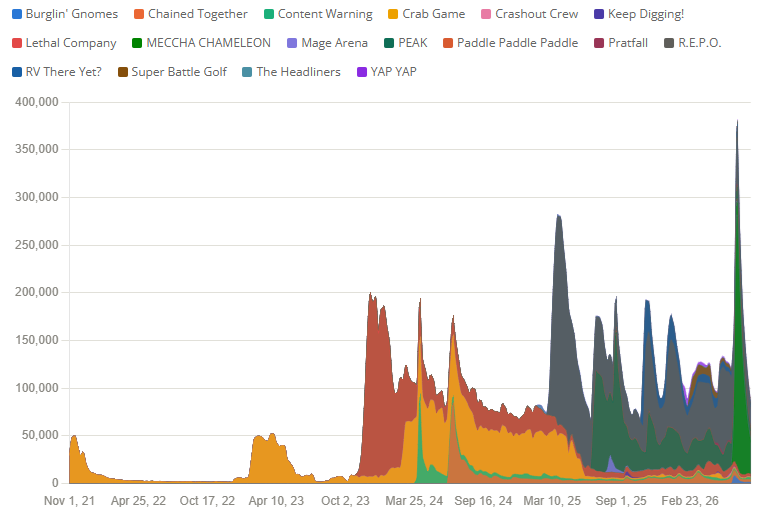
Task: Click the 50,000 y-axis label
Action: pos(40,435)
